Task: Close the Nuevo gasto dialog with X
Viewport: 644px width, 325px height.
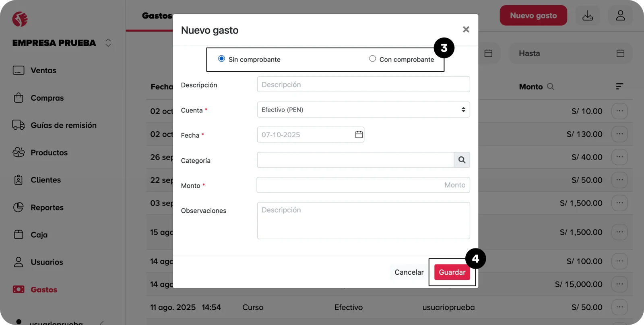Action: point(466,29)
